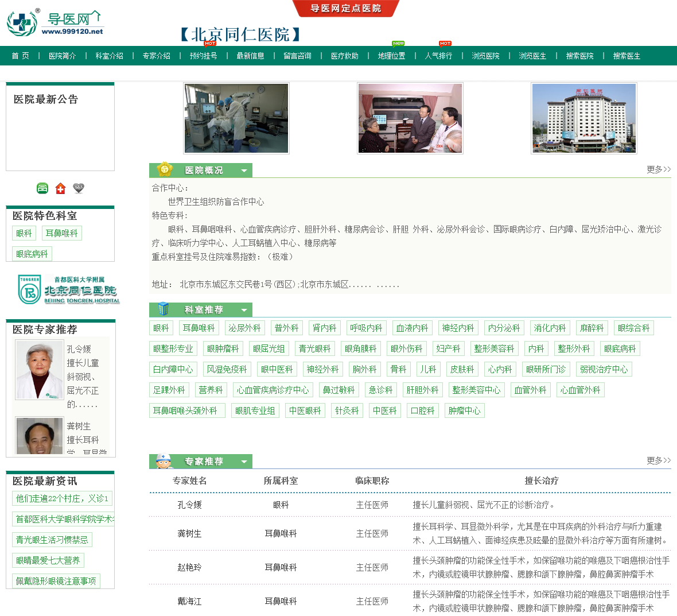Open the 预约挂号 menu item
Image resolution: width=677 pixels, height=616 pixels.
coord(203,56)
